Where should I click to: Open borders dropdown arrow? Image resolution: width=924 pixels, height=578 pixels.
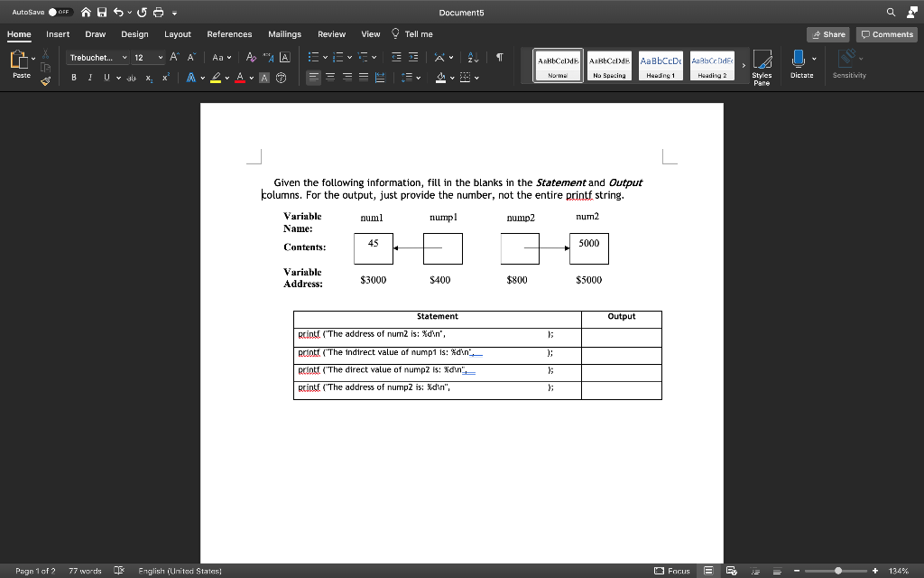476,78
